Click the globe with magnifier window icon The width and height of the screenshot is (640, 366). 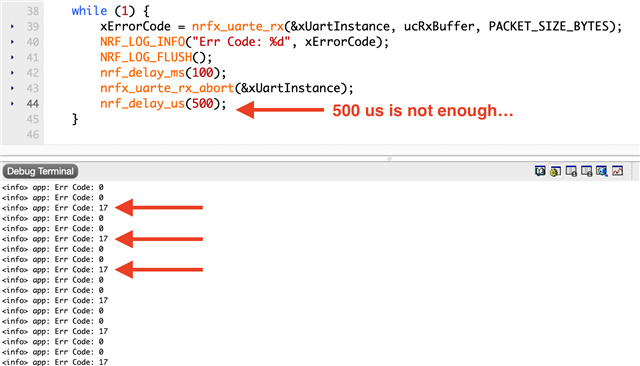[x=602, y=171]
